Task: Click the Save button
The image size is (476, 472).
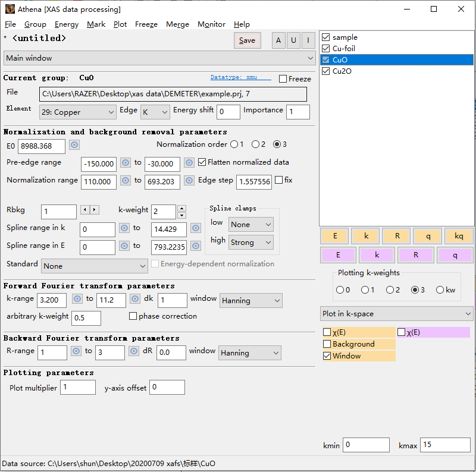Action: (247, 40)
